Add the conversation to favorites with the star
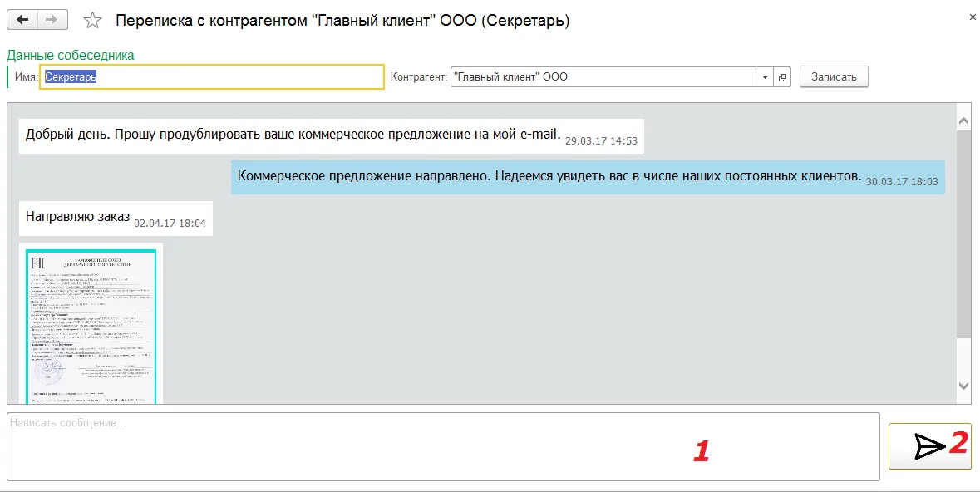The height and width of the screenshot is (492, 980). pos(93,21)
